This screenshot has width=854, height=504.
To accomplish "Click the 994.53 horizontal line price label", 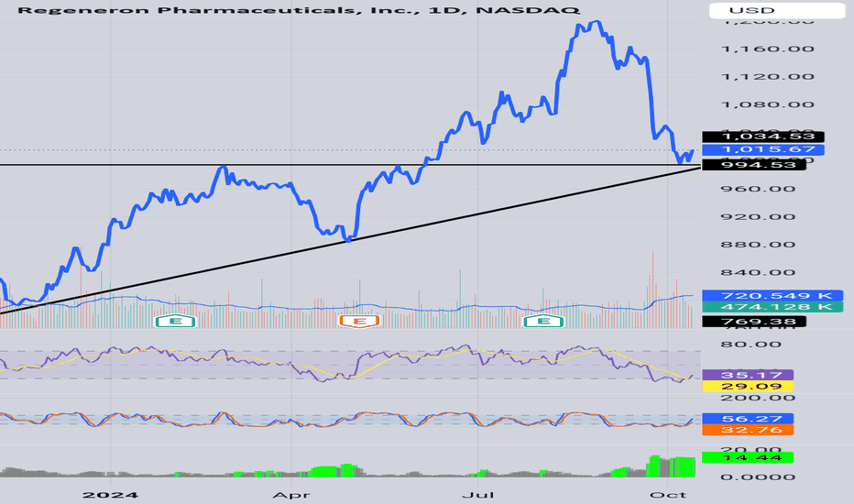I will 753,165.
